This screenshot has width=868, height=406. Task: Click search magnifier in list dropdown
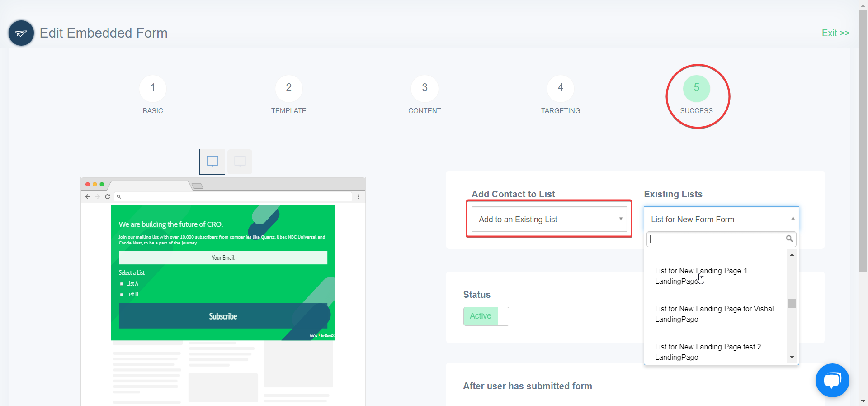pos(789,239)
